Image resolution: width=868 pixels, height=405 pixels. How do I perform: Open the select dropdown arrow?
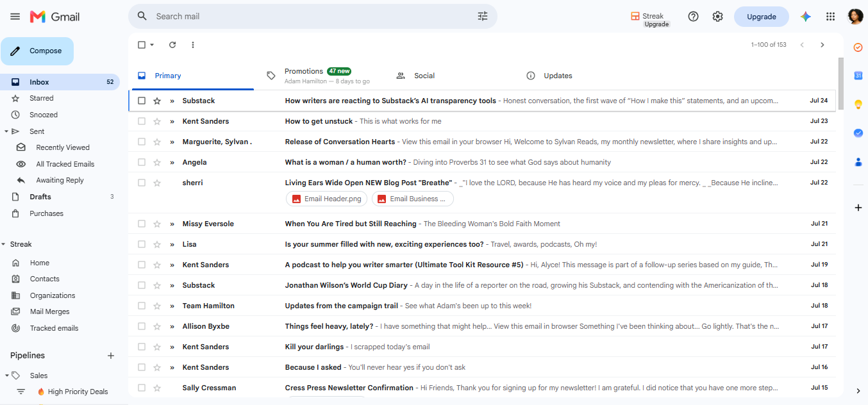[x=152, y=45]
